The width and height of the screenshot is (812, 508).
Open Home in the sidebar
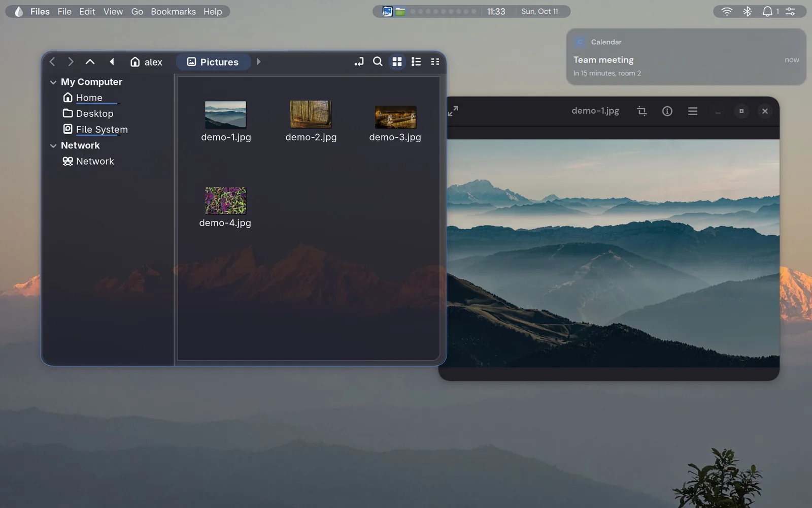(x=89, y=98)
